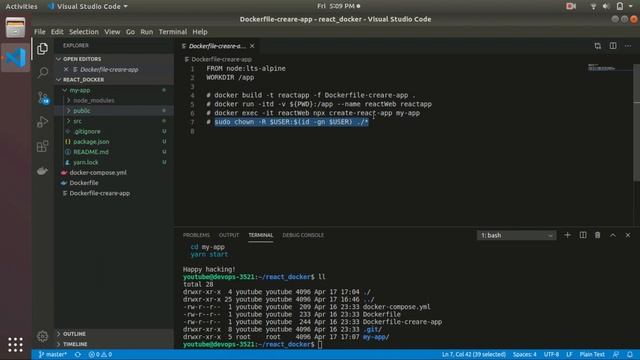The image size is (640, 360).
Task: Collapse the Open Editors section
Action: 114,59
